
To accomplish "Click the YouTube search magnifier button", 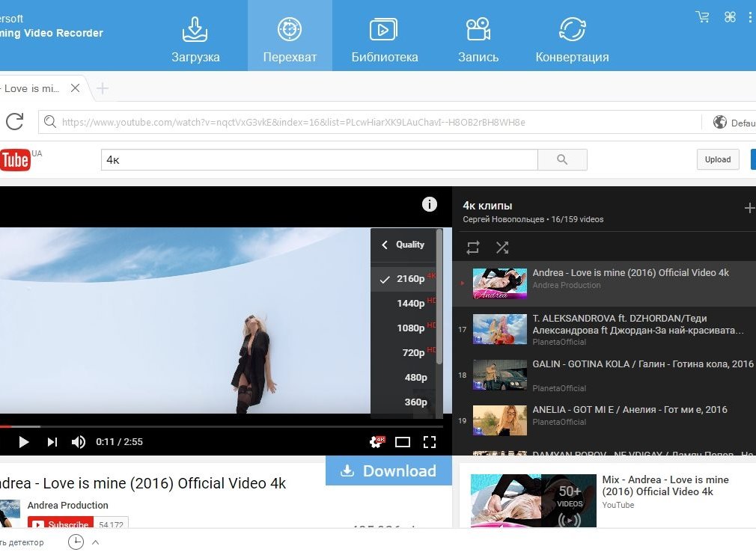I will tap(562, 159).
